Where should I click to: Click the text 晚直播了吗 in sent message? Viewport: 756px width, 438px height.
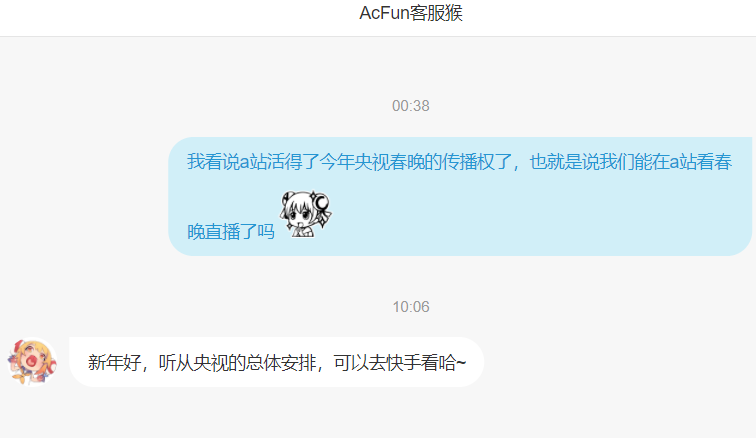point(231,232)
